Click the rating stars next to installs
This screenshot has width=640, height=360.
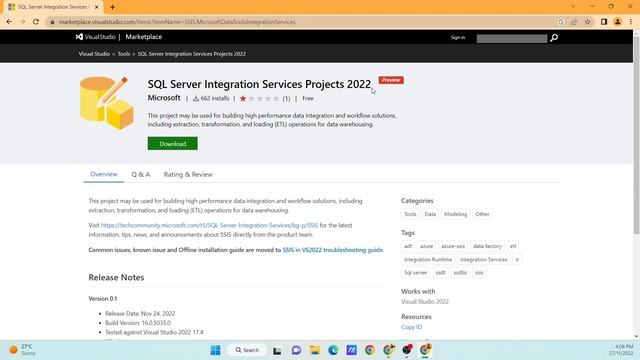click(x=260, y=98)
